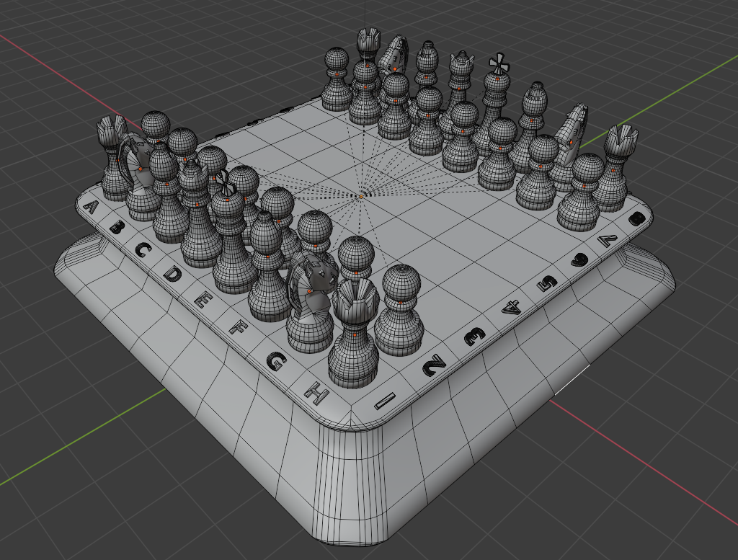This screenshot has height=560, width=738.
Task: Select the letter C on the board edge
Action: [142, 249]
